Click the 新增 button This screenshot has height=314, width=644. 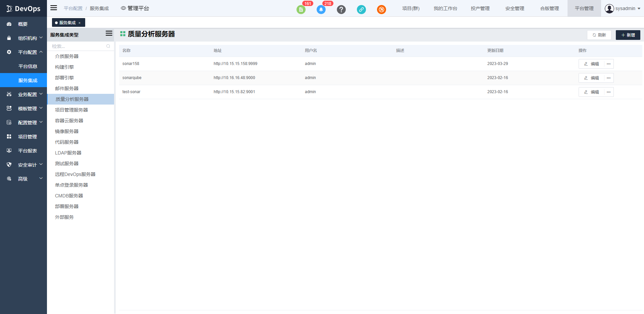pyautogui.click(x=628, y=35)
